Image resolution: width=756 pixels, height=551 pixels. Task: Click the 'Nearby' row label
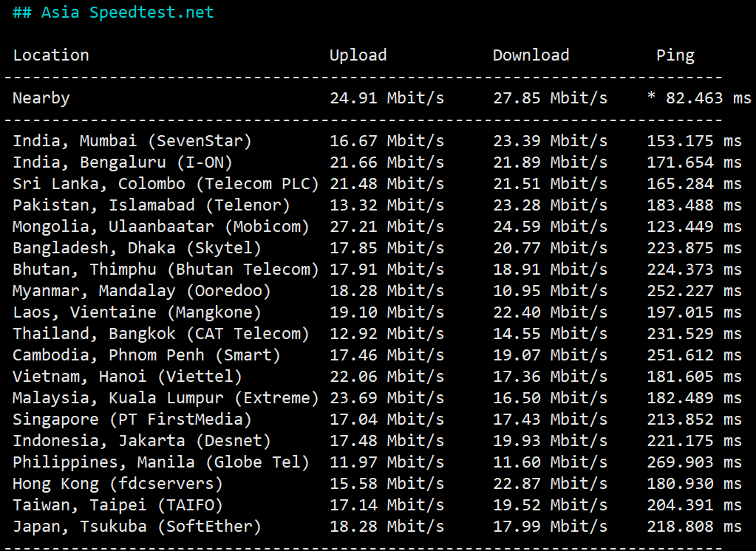[41, 98]
